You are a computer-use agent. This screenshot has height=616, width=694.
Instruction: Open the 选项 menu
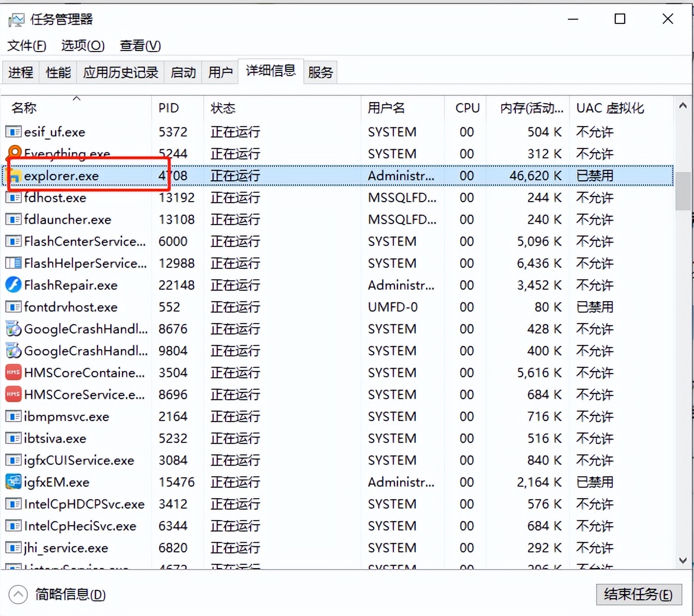click(82, 46)
